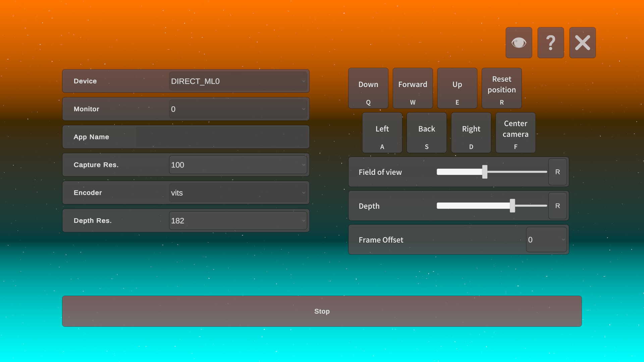
Task: Select the Right movement control
Action: tap(471, 133)
